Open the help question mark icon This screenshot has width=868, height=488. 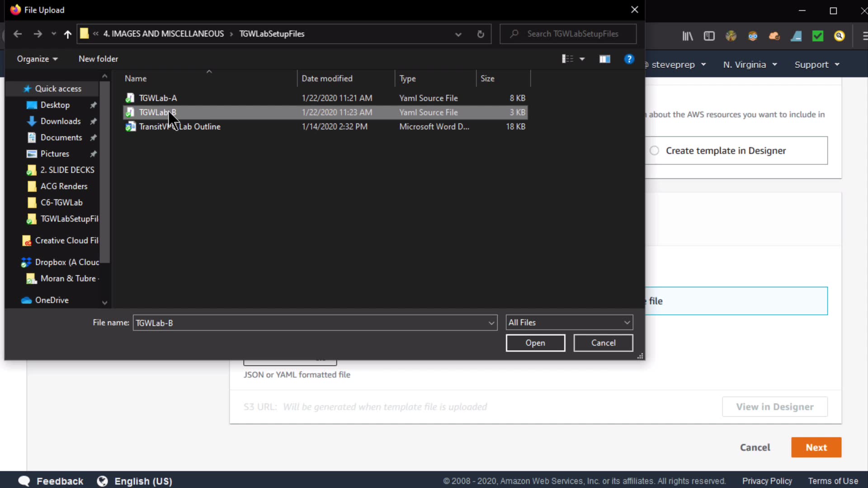point(629,59)
